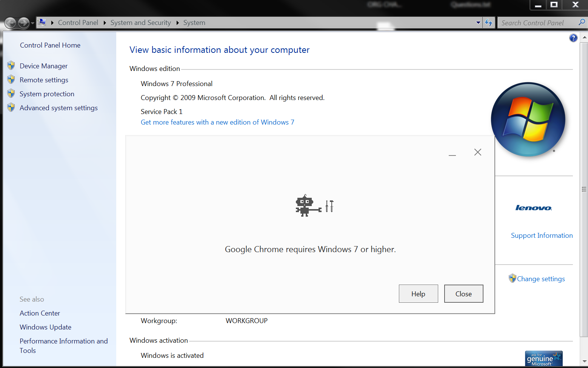Image resolution: width=588 pixels, height=368 pixels.
Task: Click the Forward navigation arrow button
Action: pyautogui.click(x=24, y=23)
